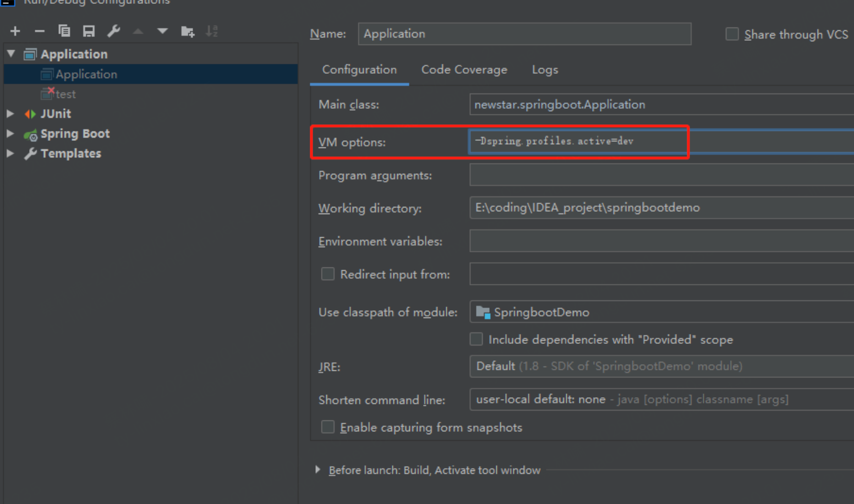Enable Redirect input from checkbox

327,274
